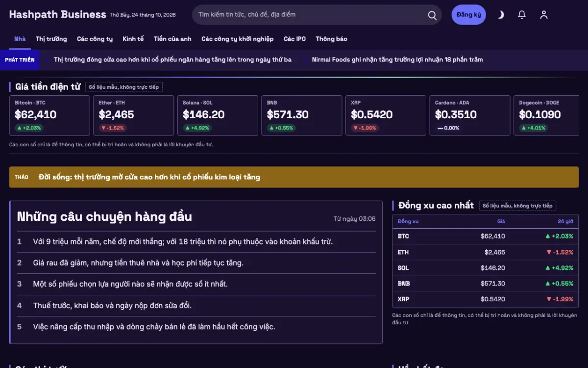Click the search magnifier icon
Screen dimensions: 588x368
tap(432, 15)
